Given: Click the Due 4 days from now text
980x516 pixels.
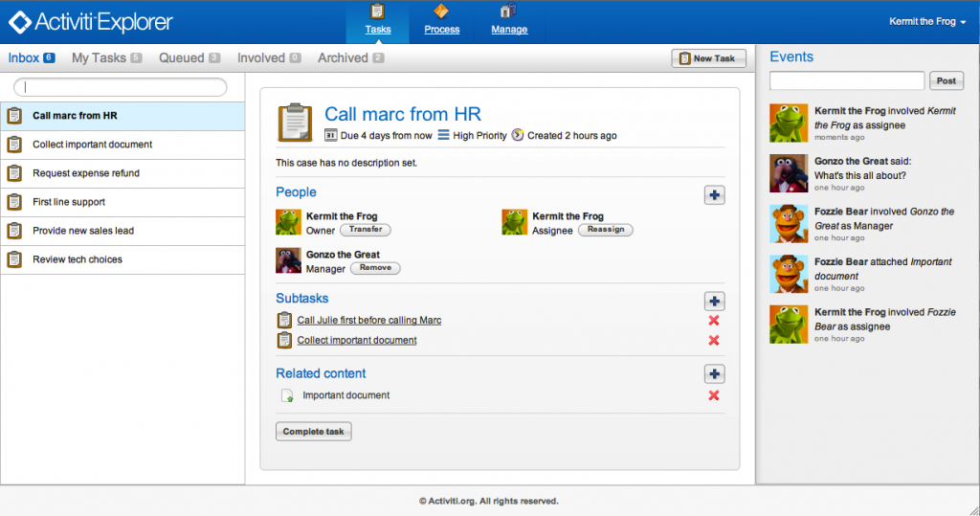Looking at the screenshot, I should (x=387, y=136).
